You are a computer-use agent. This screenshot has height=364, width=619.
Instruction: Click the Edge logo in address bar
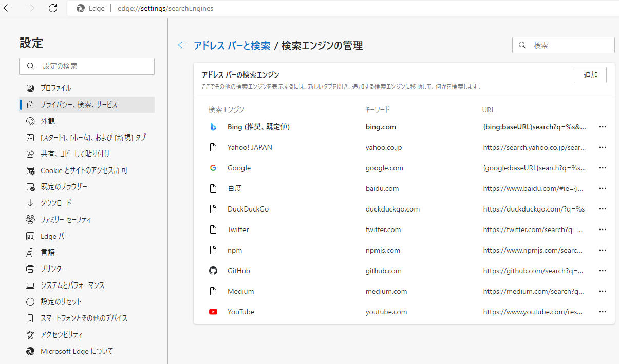point(81,8)
